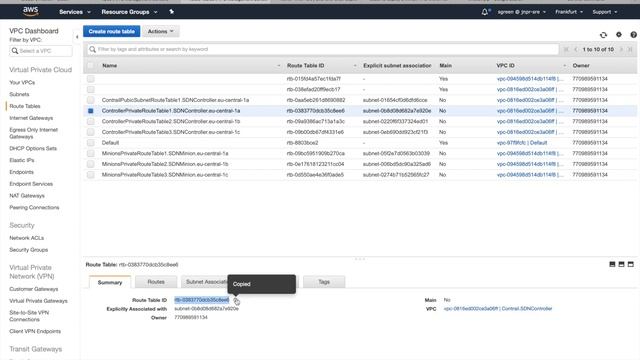Open Route Tables in sidebar
This screenshot has height=360, width=640.
[x=25, y=106]
